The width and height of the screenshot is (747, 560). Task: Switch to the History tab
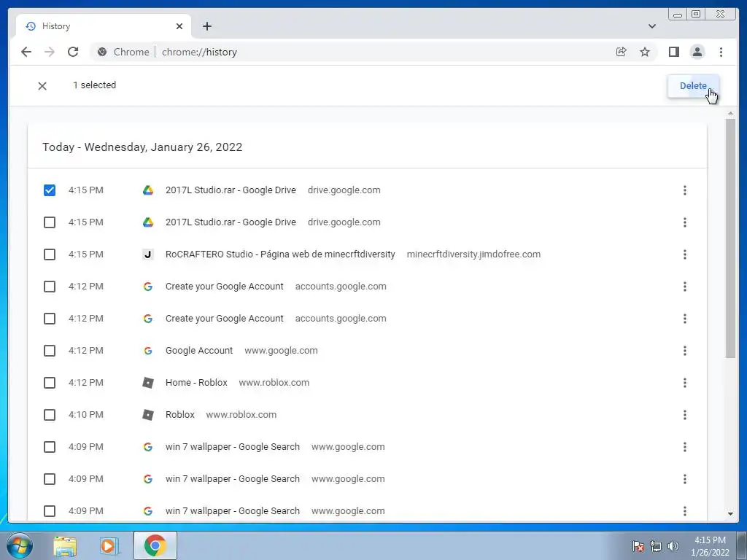tap(104, 26)
